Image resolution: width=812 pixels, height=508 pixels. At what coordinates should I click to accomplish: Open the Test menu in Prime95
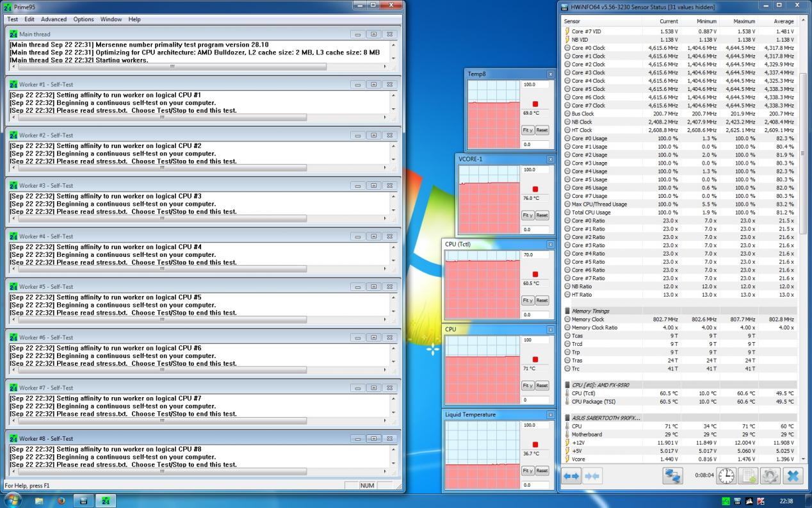(x=13, y=19)
